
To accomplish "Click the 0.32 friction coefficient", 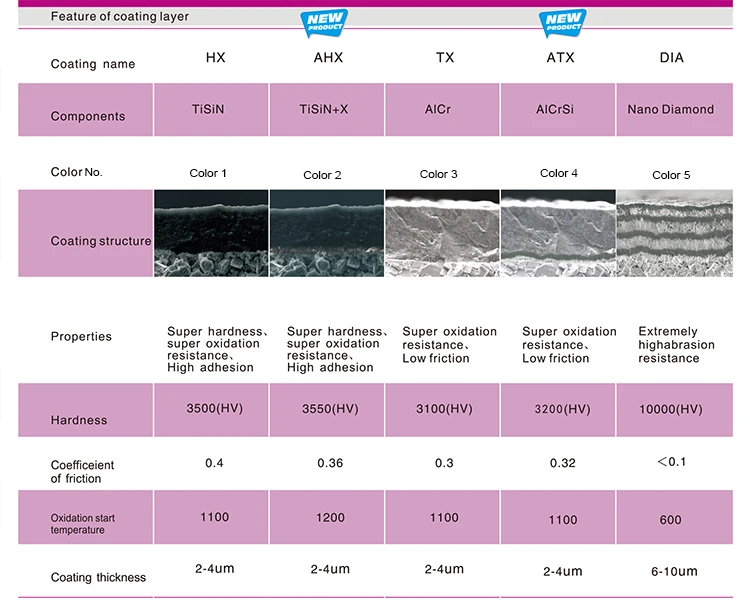I will click(562, 463).
